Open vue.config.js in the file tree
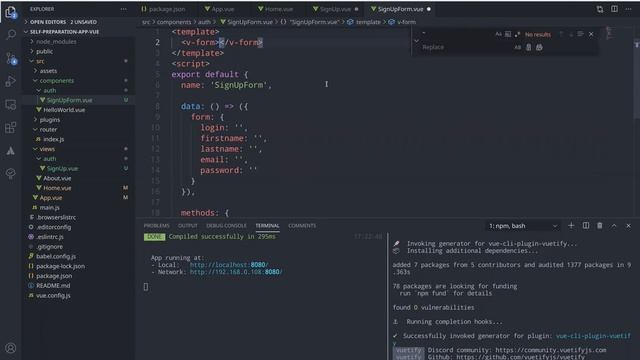The width and height of the screenshot is (640, 360). click(53, 295)
